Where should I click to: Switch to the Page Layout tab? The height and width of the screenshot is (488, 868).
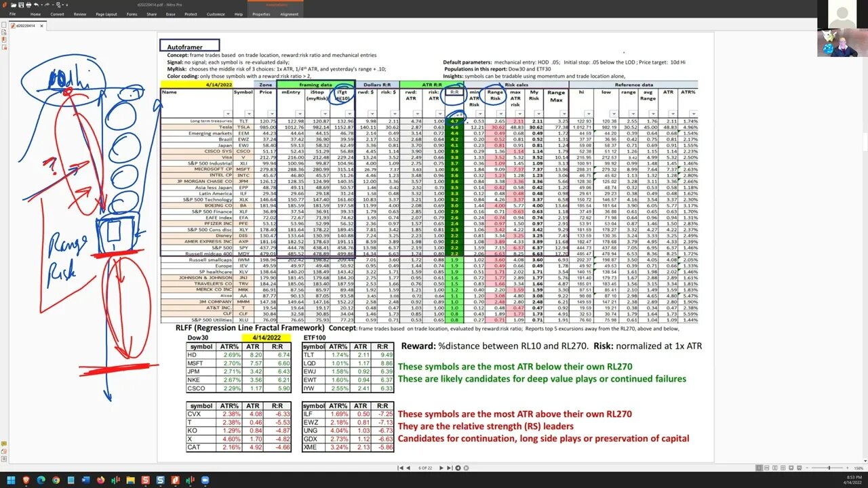pos(106,14)
